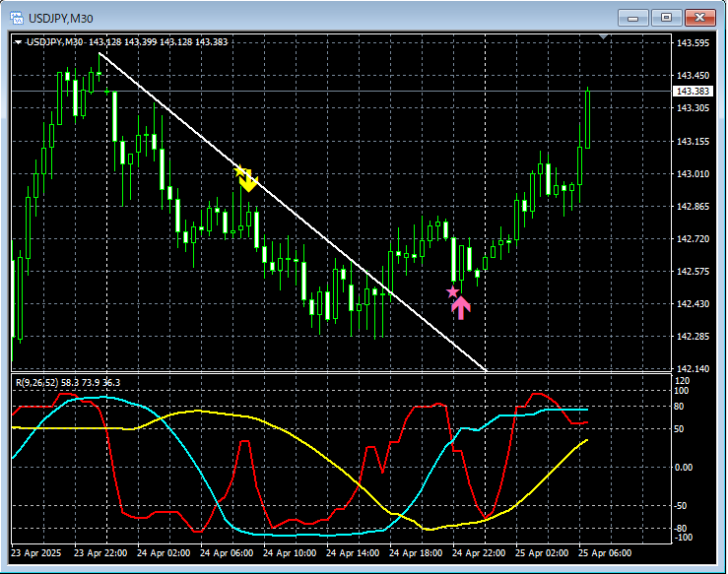Screen dimensions: 728x574
Task: Click the 24 Apr 10:00 time label
Action: [x=290, y=553]
